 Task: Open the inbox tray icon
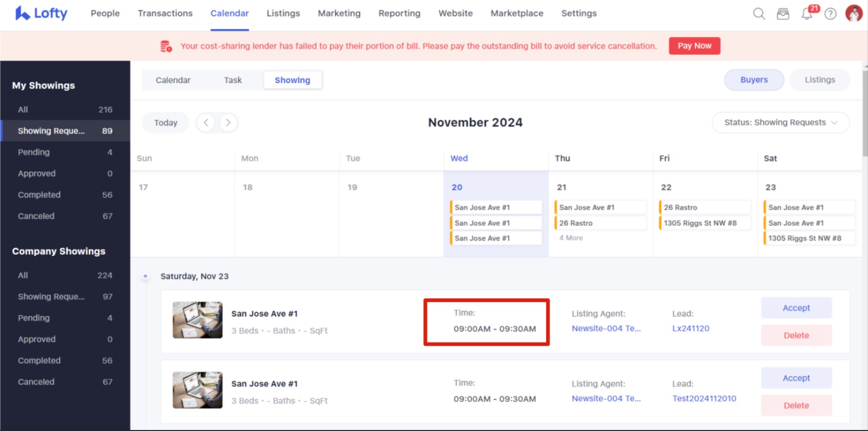(x=783, y=14)
